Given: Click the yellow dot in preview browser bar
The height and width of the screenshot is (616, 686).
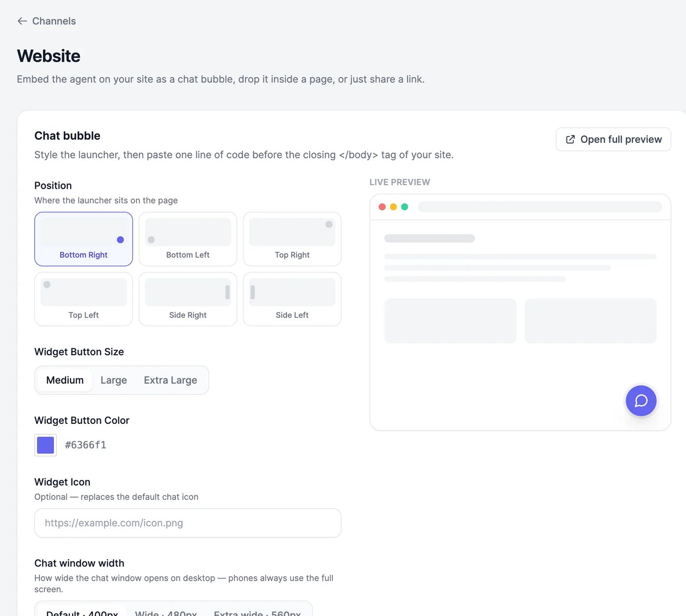Looking at the screenshot, I should (x=393, y=207).
